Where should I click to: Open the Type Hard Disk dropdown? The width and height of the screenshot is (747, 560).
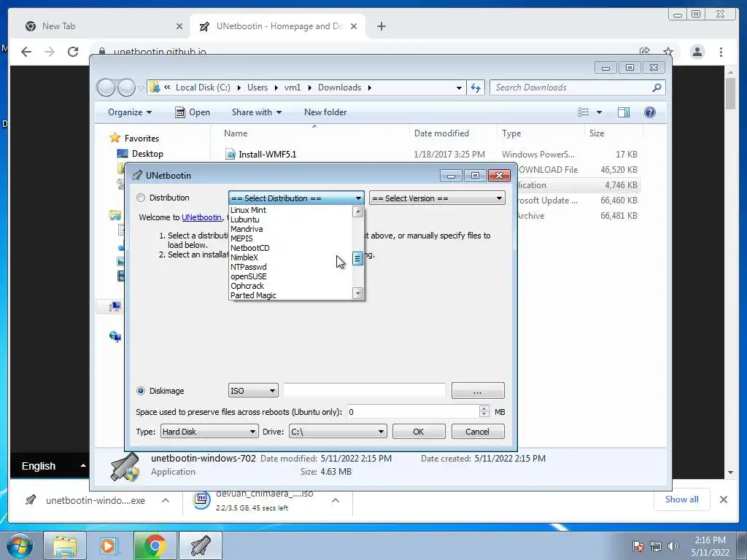pos(209,432)
